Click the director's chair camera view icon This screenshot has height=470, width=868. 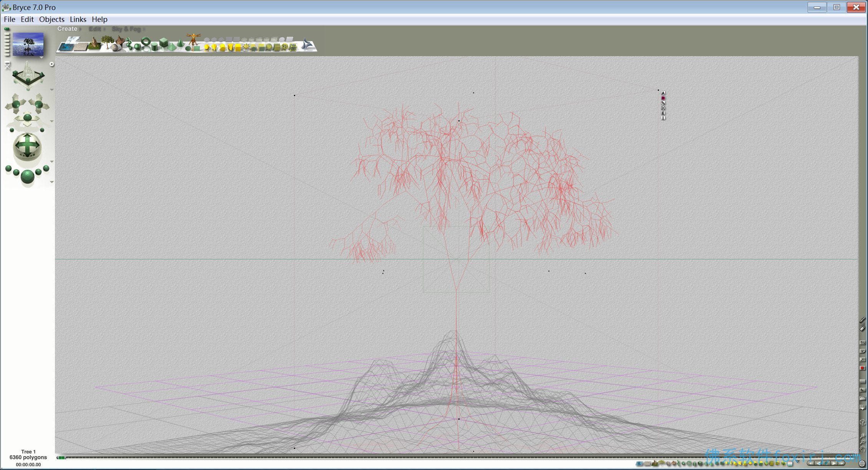click(x=7, y=66)
